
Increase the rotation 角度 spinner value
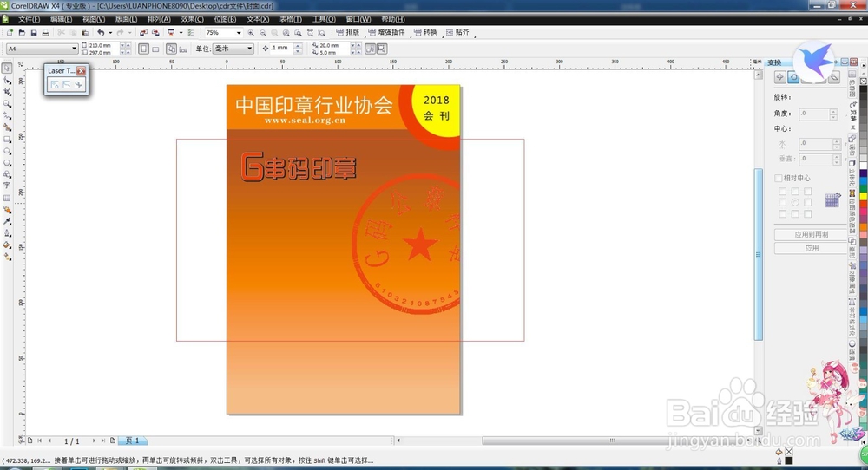[x=833, y=112]
